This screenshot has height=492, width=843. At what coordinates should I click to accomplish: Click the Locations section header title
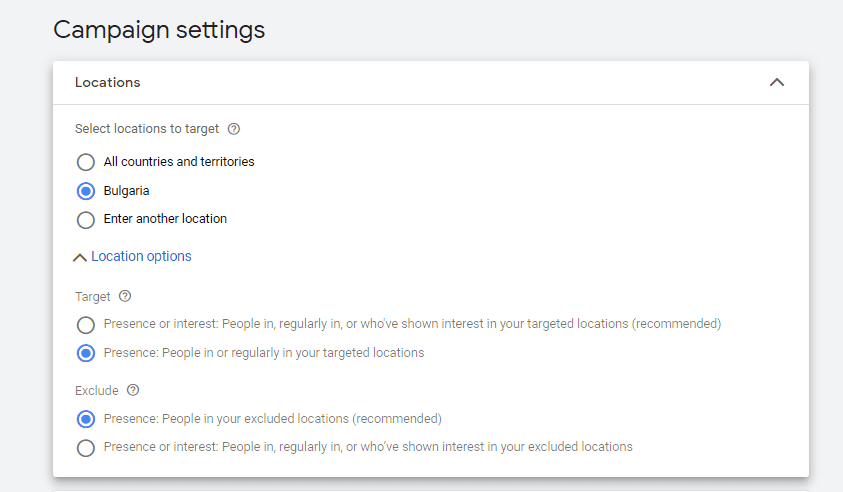(x=108, y=83)
